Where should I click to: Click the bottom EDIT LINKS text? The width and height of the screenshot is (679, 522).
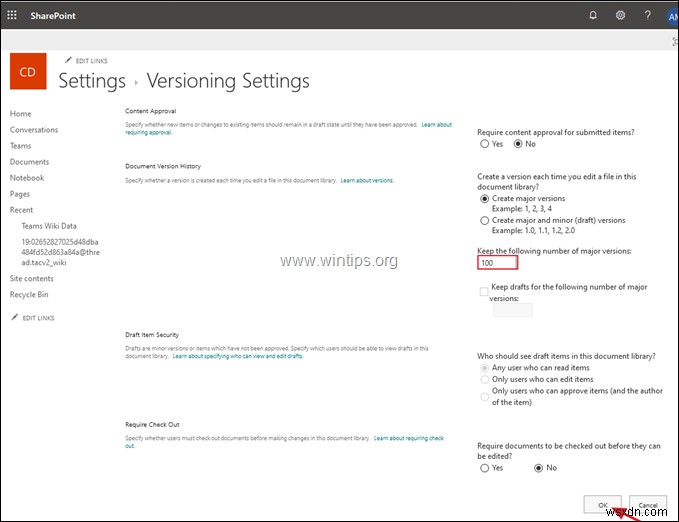coord(38,318)
